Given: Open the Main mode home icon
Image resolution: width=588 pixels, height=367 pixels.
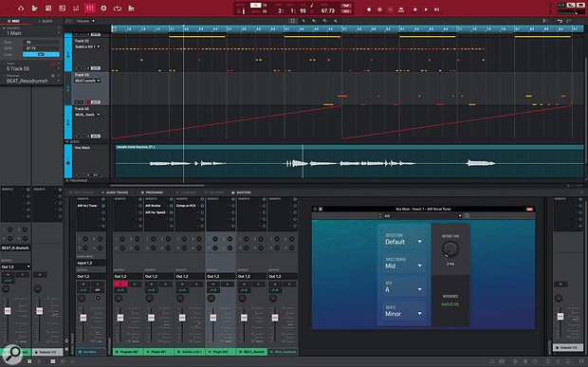Looking at the screenshot, I should (x=21, y=9).
